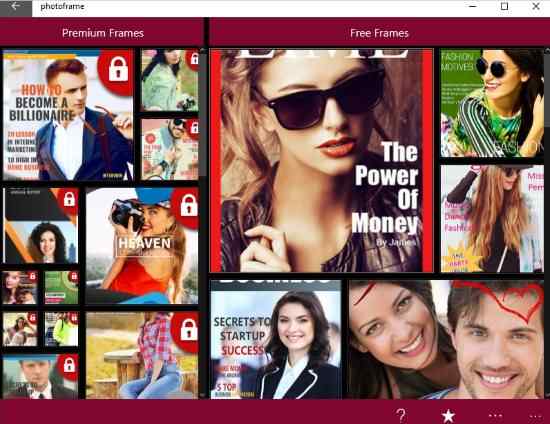Open help via the question mark icon
The image size is (550, 424).
pos(401,416)
